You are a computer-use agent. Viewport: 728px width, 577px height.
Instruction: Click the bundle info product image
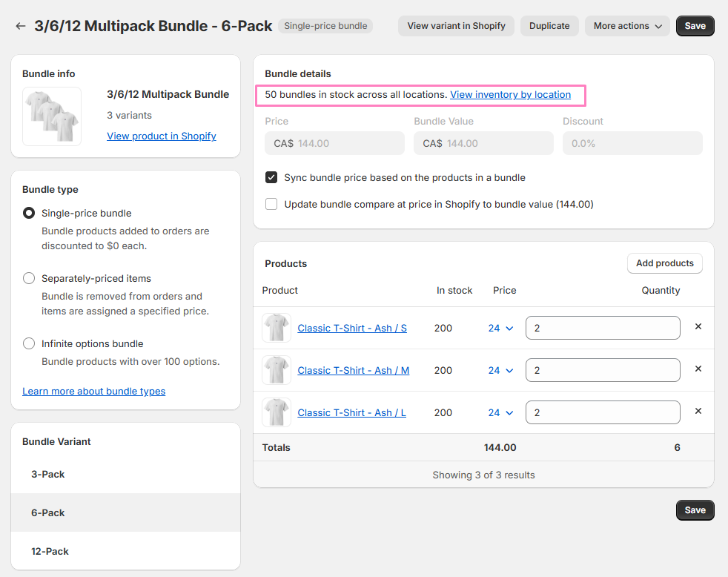click(52, 116)
